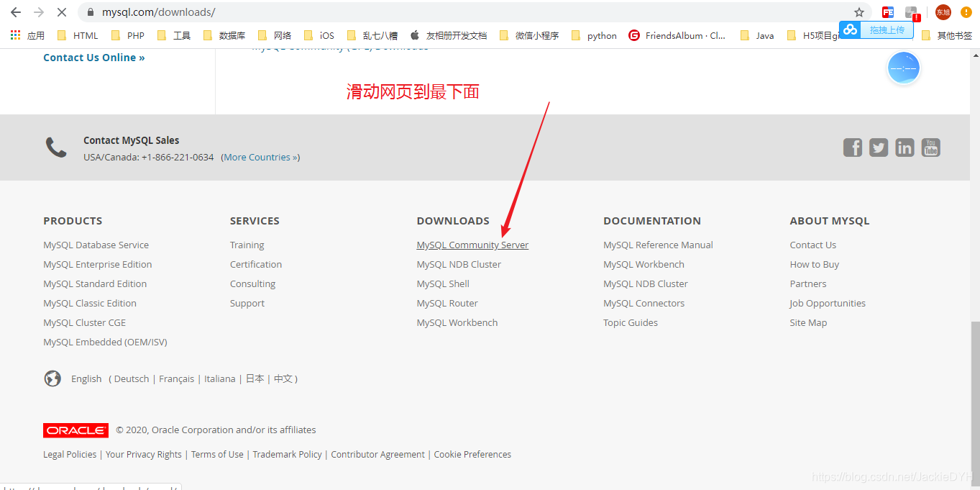
Task: Open the Site Map link
Action: click(808, 322)
